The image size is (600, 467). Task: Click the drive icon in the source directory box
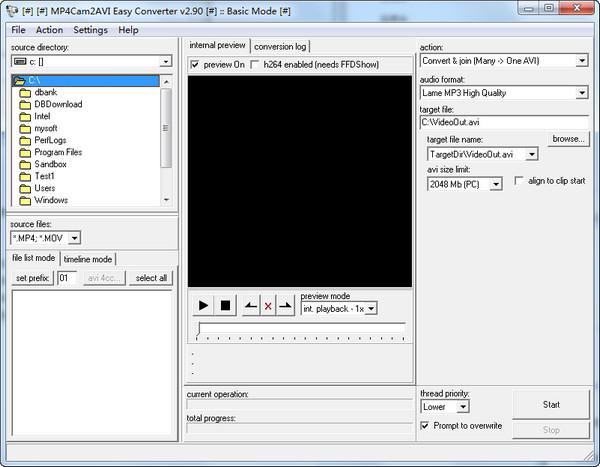(x=20, y=61)
